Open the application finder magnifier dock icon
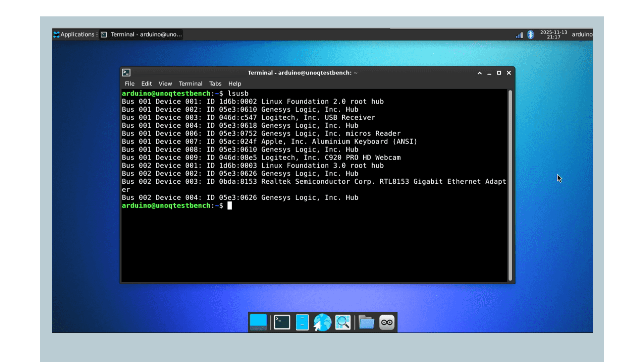 pos(342,322)
